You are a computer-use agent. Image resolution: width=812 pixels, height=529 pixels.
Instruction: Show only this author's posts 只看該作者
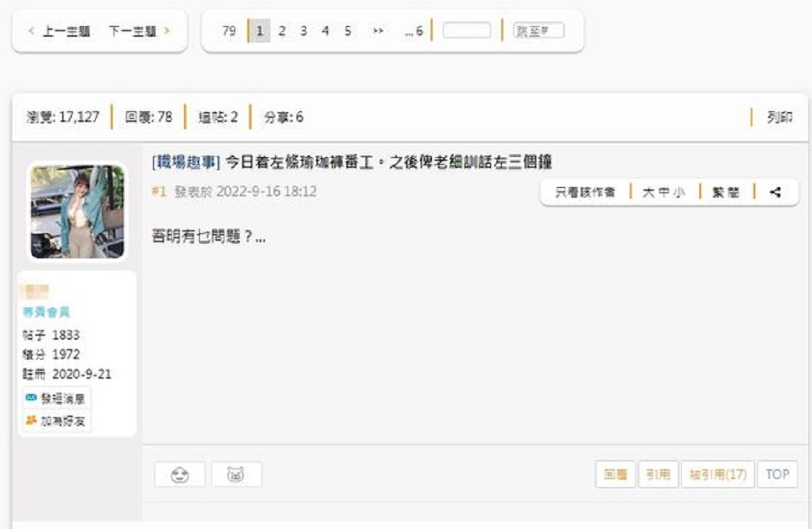[x=584, y=192]
